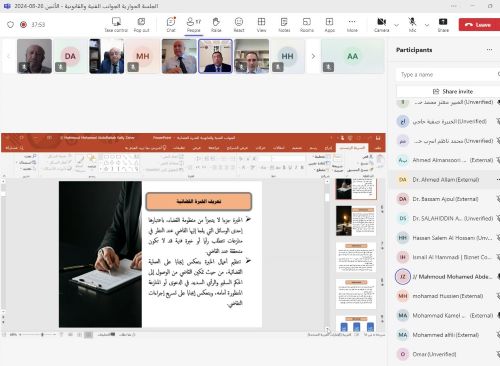500x366 pixels.
Task: Select the MH participant tile
Action: 143,56
